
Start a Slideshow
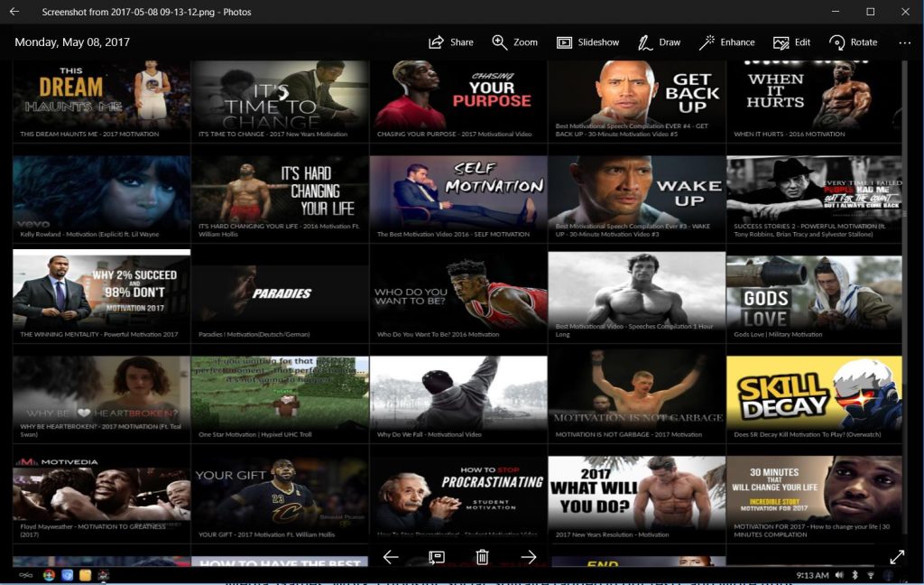pos(587,42)
